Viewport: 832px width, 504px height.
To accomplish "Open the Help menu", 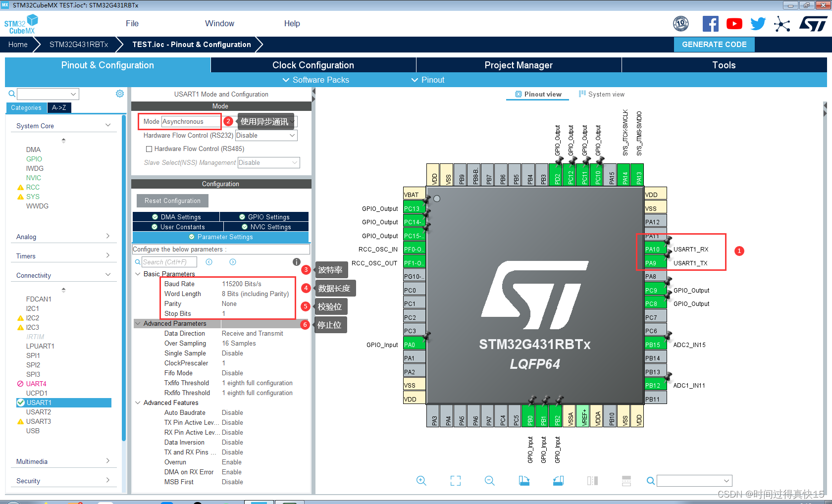I will tap(292, 23).
